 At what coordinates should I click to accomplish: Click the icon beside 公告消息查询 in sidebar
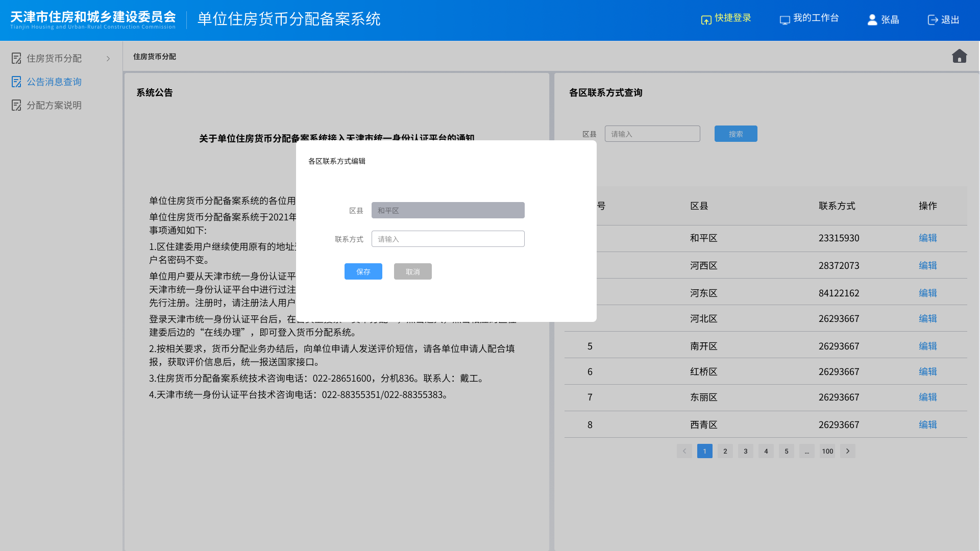16,82
